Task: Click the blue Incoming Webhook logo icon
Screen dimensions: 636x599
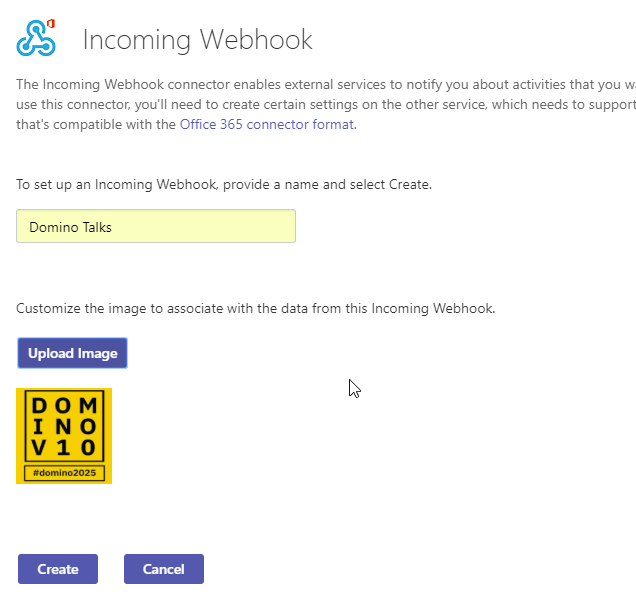Action: 36,38
